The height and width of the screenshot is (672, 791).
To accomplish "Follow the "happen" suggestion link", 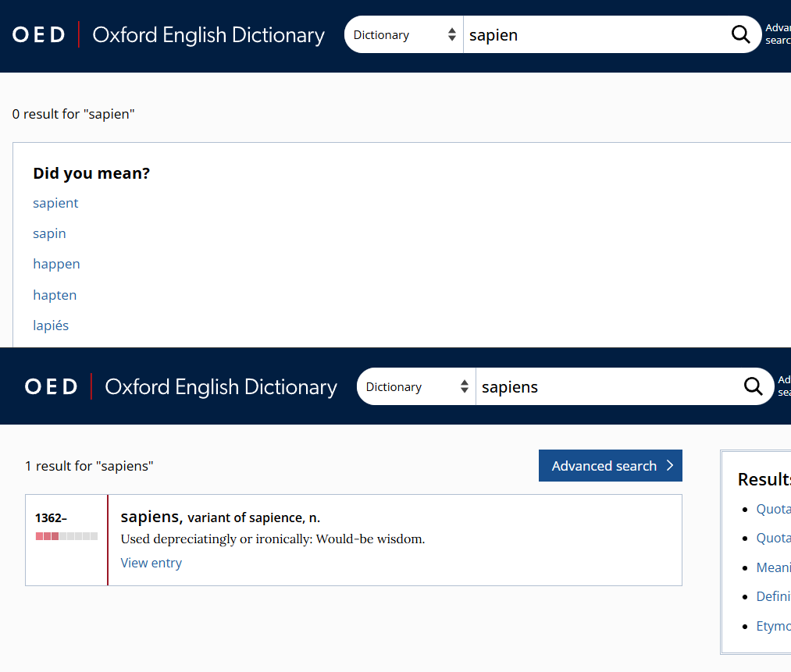I will click(56, 264).
